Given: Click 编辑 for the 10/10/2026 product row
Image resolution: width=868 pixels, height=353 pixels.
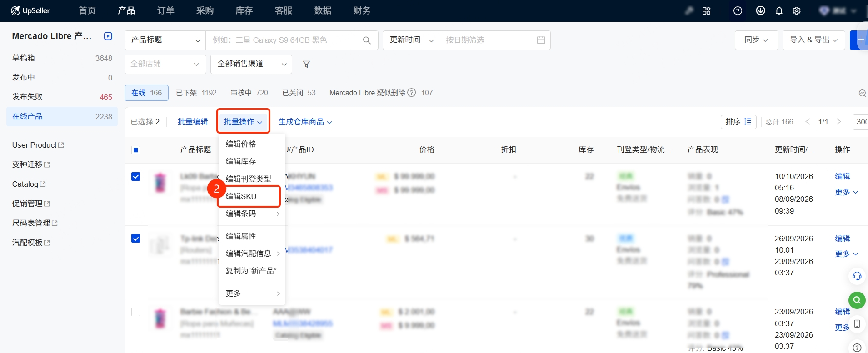Looking at the screenshot, I should click(x=842, y=176).
